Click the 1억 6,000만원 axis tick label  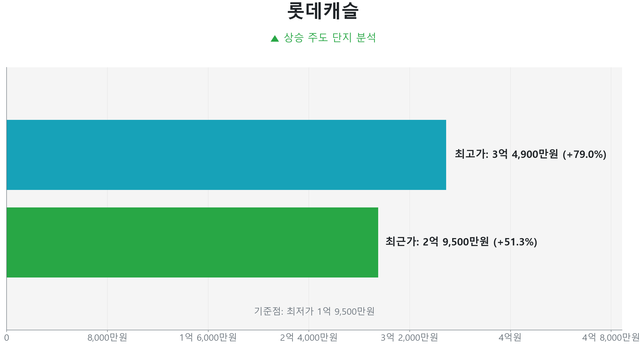point(208,338)
